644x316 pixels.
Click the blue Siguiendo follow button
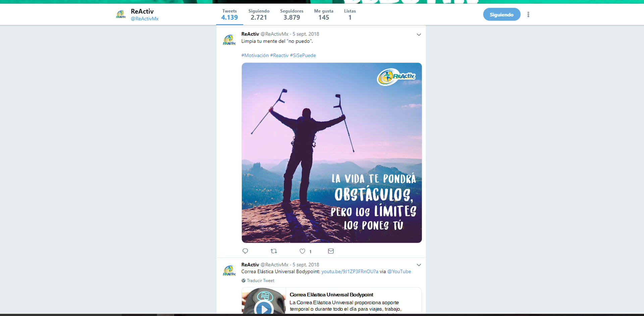pyautogui.click(x=501, y=14)
